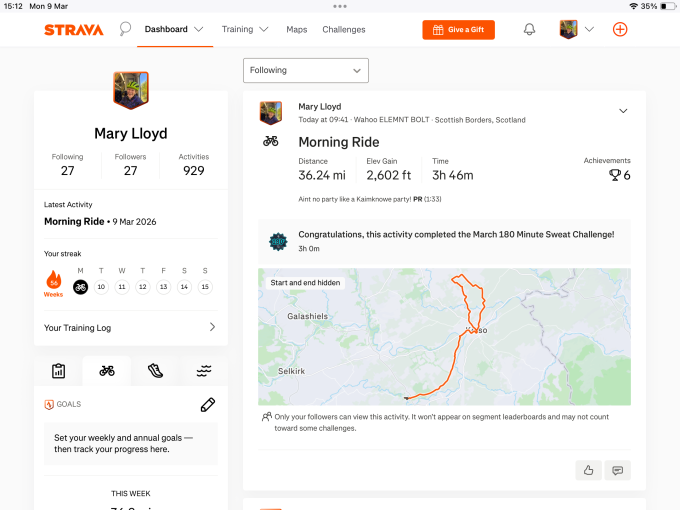Screen dimensions: 680x510
Task: Open the Morning Ride route map
Action: pos(444,336)
